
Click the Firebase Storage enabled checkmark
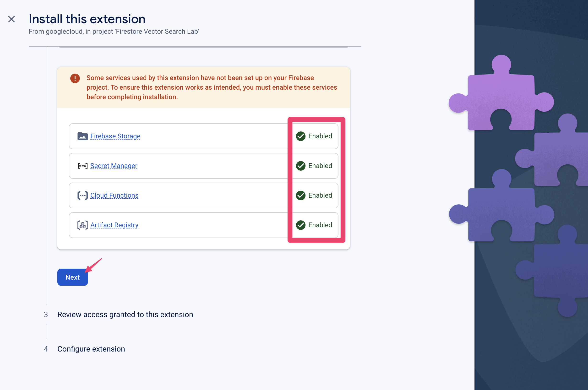click(301, 136)
